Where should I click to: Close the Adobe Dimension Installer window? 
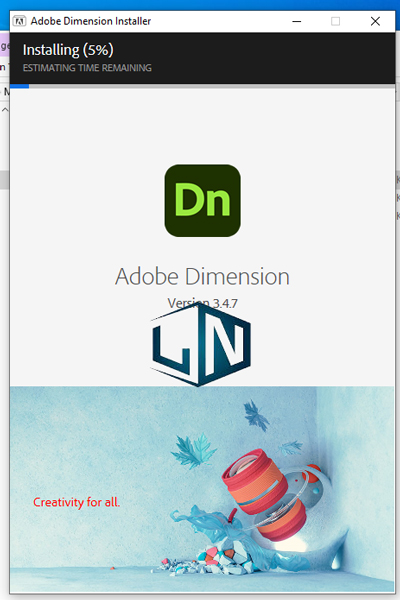tap(375, 21)
